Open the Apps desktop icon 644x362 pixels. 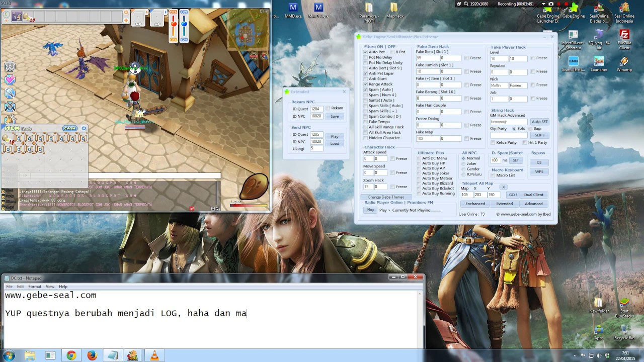(x=599, y=332)
